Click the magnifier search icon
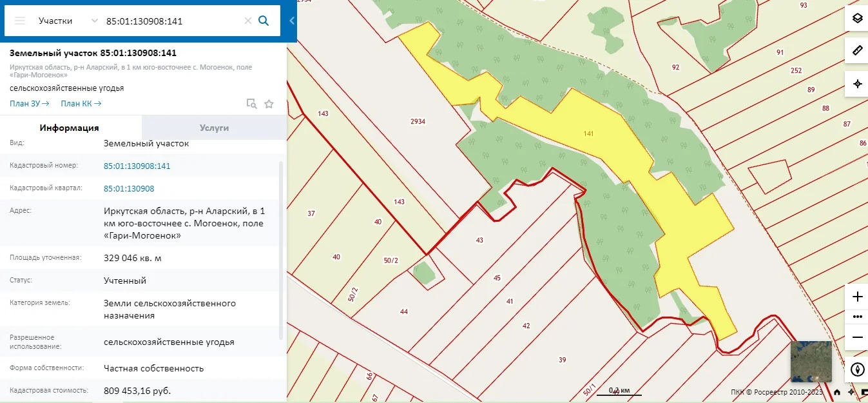 point(263,21)
